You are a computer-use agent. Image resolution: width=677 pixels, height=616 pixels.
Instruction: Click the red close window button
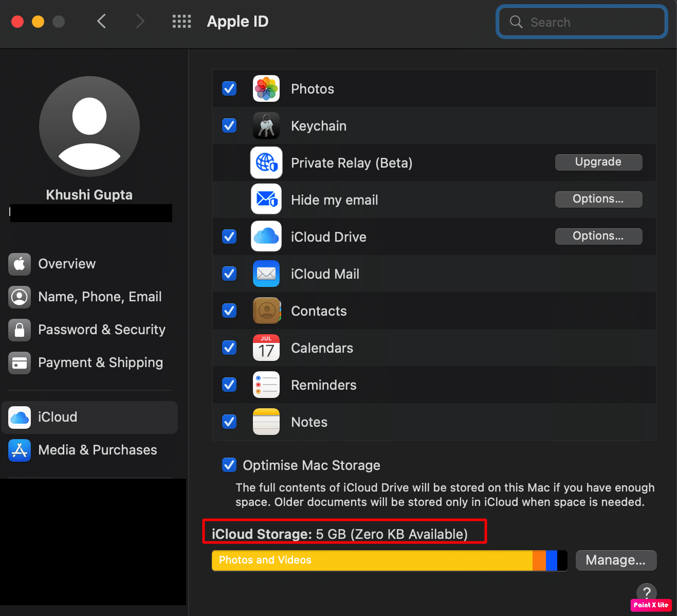17,22
